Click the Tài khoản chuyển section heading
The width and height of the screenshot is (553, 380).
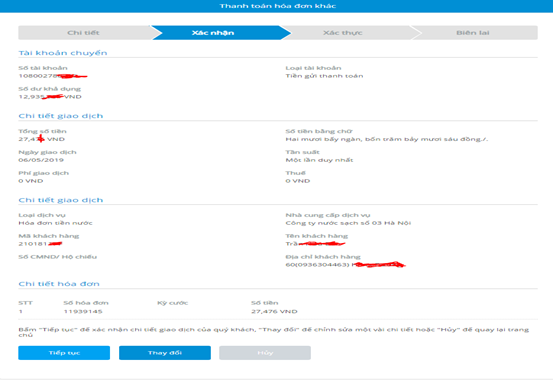pyautogui.click(x=63, y=53)
